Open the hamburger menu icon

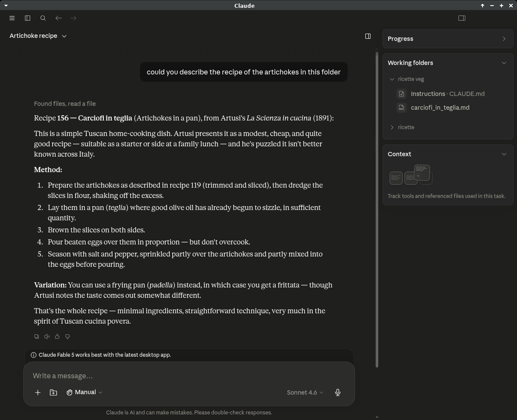click(x=12, y=18)
